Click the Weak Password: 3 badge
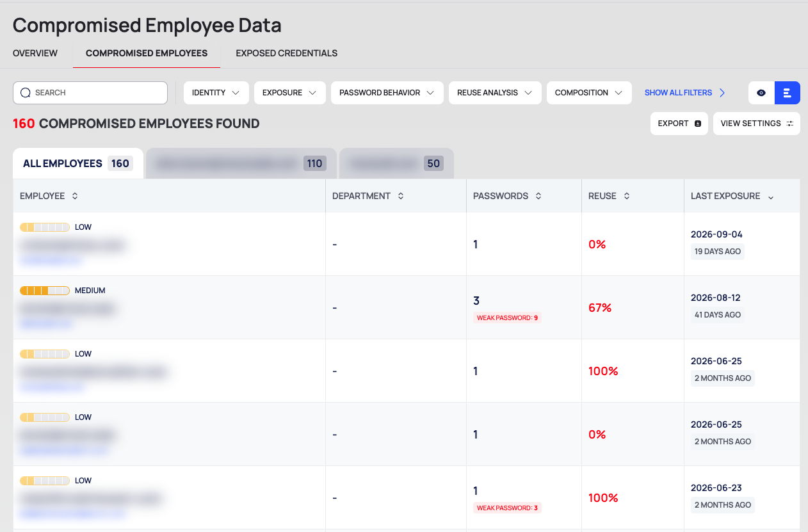The height and width of the screenshot is (532, 808). 507,508
